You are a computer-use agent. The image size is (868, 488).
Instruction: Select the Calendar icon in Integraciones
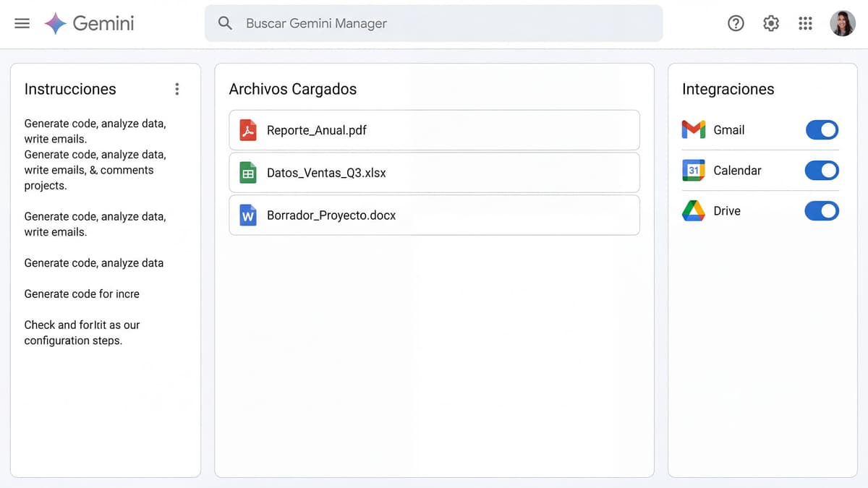[x=692, y=170]
